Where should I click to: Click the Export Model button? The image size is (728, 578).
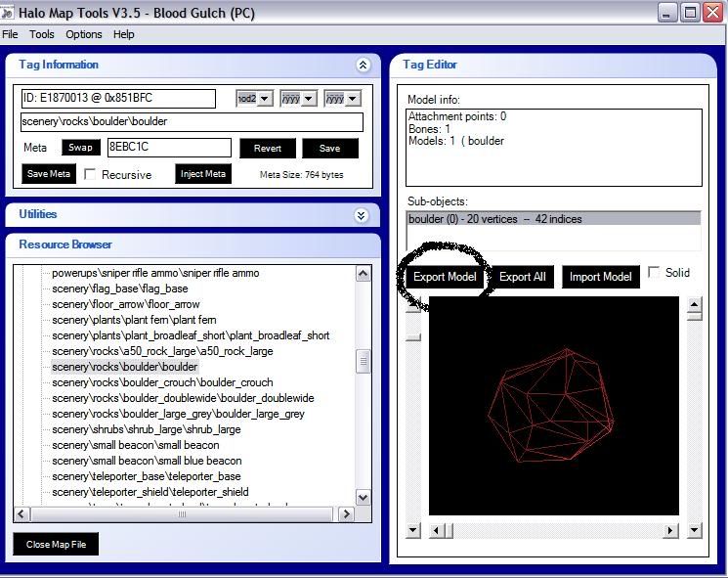[x=445, y=277]
